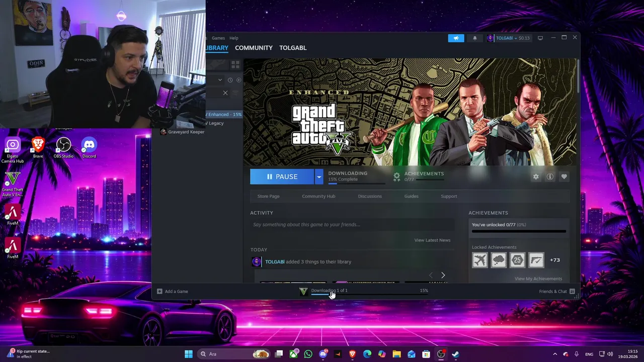Click the +73 more achievements badge
This screenshot has width=644, height=362.
coord(555,260)
